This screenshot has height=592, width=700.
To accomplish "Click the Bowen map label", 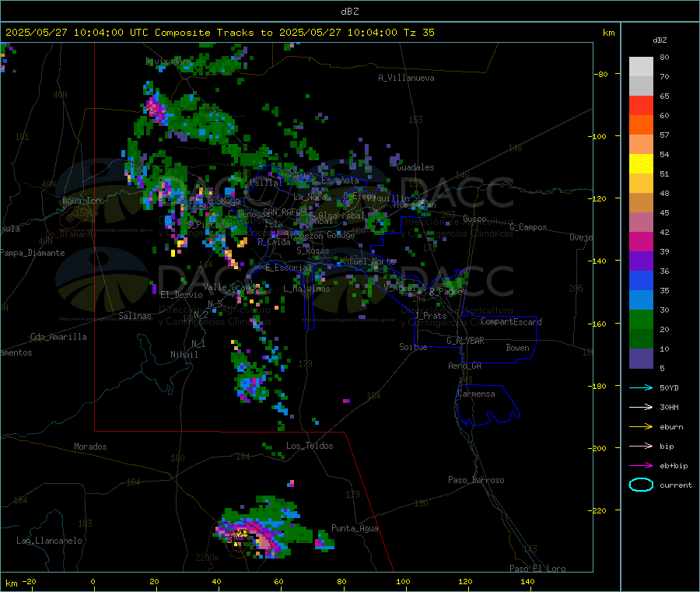I will (517, 348).
